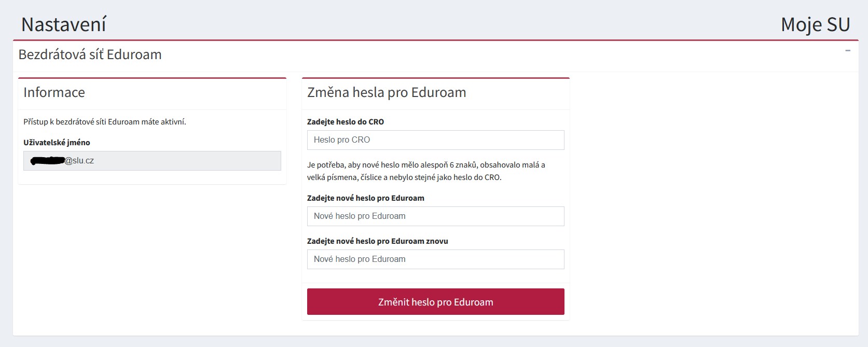The image size is (868, 347).
Task: Click the Změna hesla pro Eduroam heading
Action: coord(387,92)
